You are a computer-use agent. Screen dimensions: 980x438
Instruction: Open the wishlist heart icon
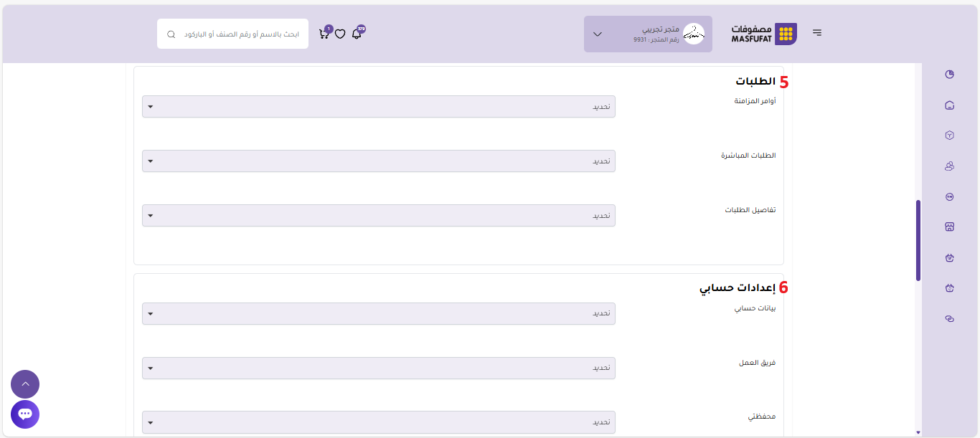point(340,34)
